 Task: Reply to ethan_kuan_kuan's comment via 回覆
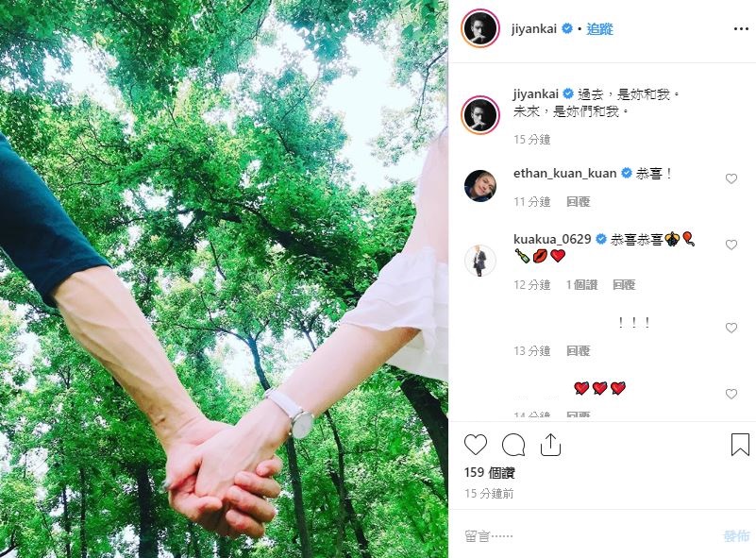(x=578, y=202)
